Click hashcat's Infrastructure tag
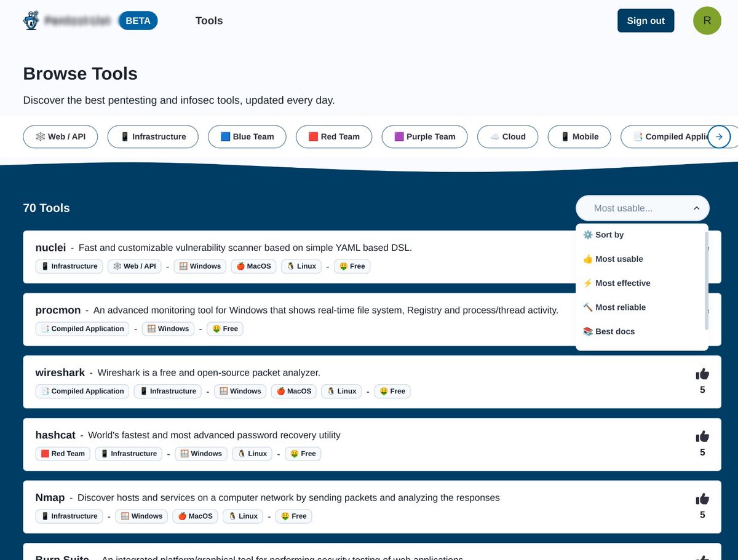The image size is (738, 560). [x=129, y=454]
